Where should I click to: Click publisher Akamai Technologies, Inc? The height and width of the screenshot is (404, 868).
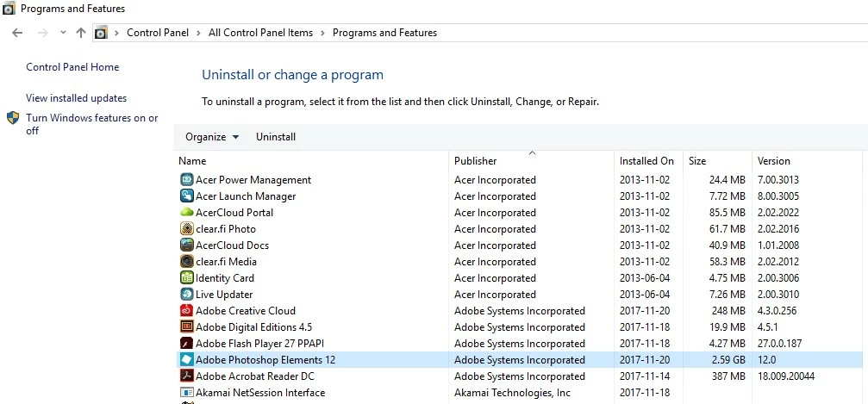pyautogui.click(x=512, y=393)
